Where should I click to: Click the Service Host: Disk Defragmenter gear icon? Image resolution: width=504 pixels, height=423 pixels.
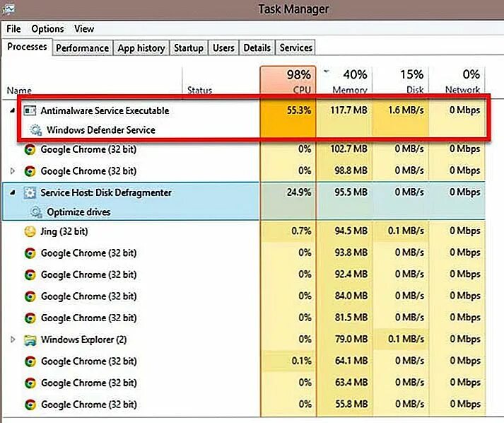coord(30,192)
